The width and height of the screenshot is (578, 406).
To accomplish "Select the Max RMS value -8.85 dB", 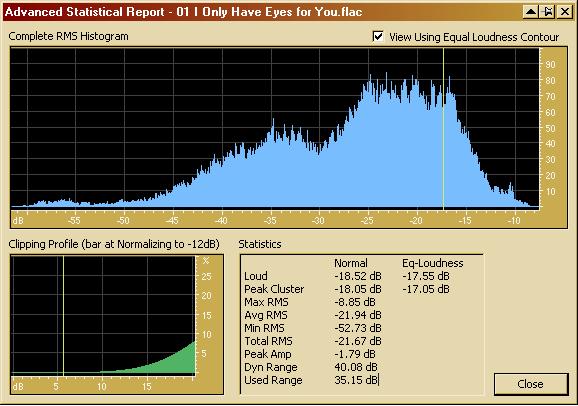I will point(355,302).
